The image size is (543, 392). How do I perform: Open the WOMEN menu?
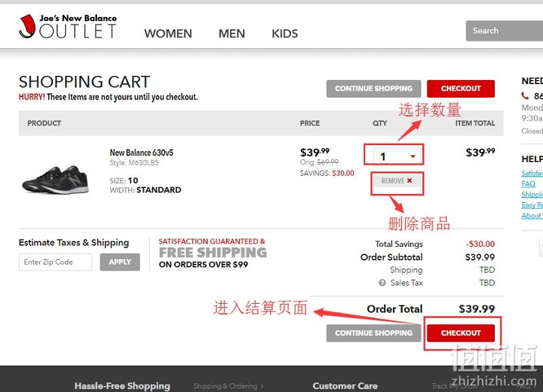click(x=168, y=33)
